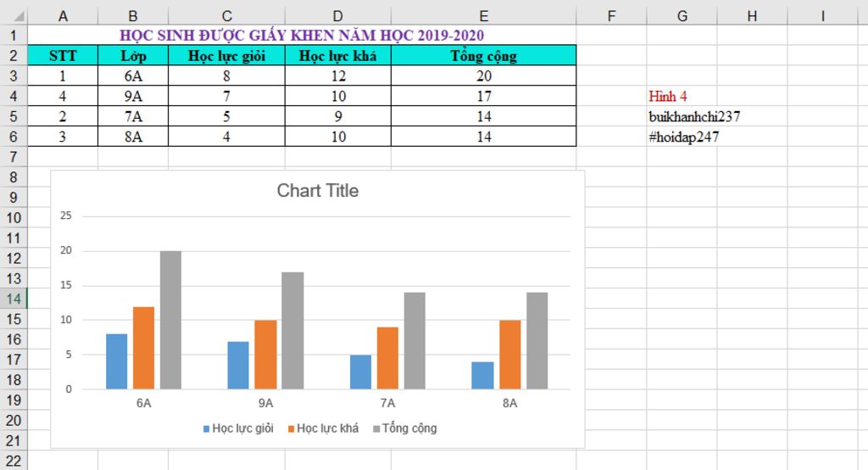Screen dimensions: 868x470
Task: Select column E header
Action: coord(483,16)
